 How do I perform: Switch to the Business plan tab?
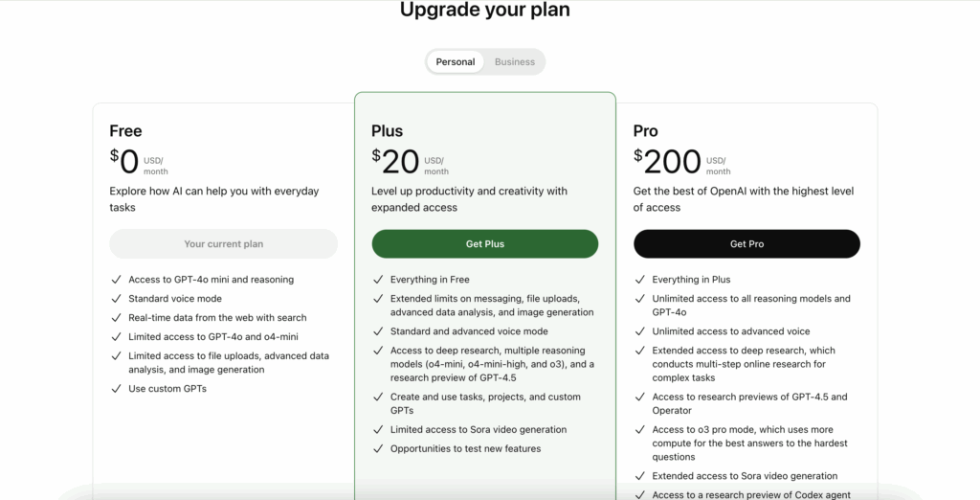tap(515, 62)
